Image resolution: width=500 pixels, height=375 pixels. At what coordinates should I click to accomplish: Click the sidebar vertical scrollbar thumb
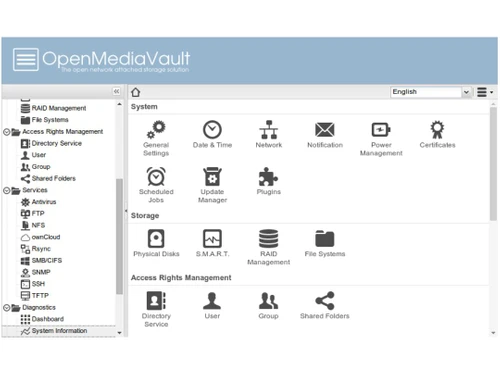click(119, 237)
